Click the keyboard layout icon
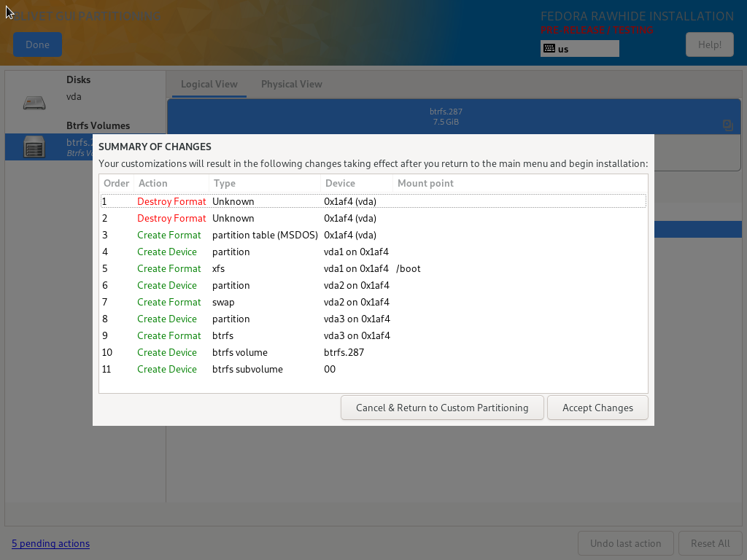Image resolution: width=747 pixels, height=560 pixels. coord(549,49)
